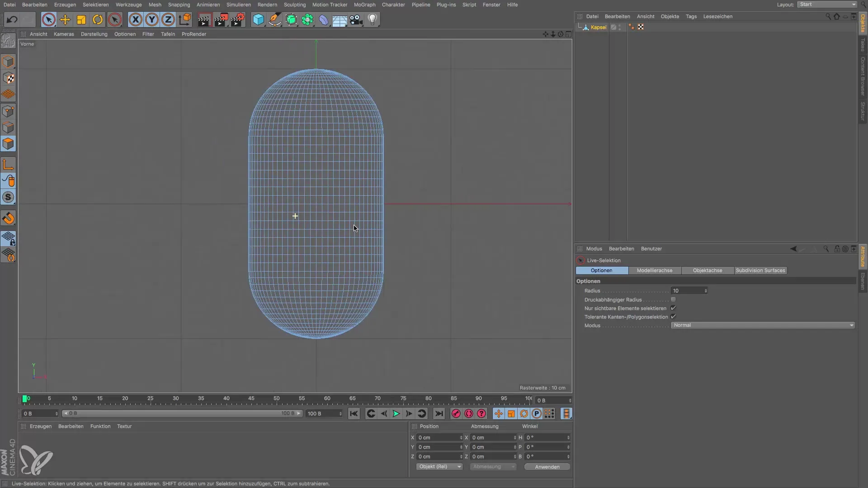Play the animation forward

396,413
